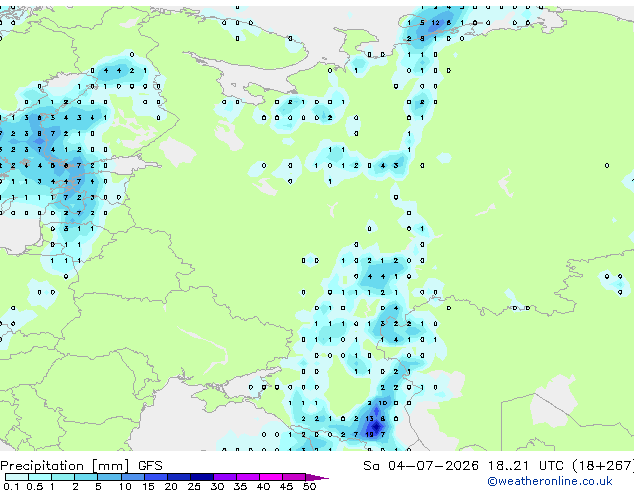Pick the legend swatch between 30 and 35
Image resolution: width=634 pixels, height=490 pixels.
(x=225, y=477)
